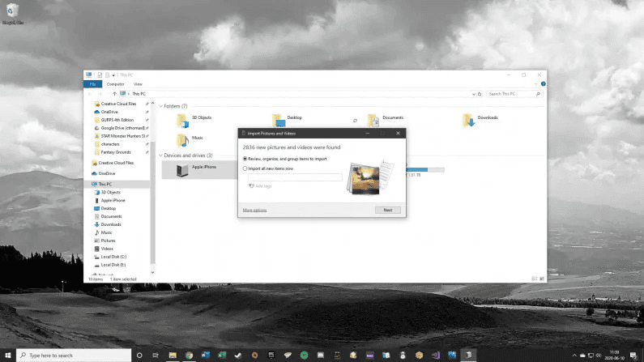This screenshot has width=644, height=362.
Task: Select Local Disk (C:) in navigation pane
Action: (x=113, y=256)
